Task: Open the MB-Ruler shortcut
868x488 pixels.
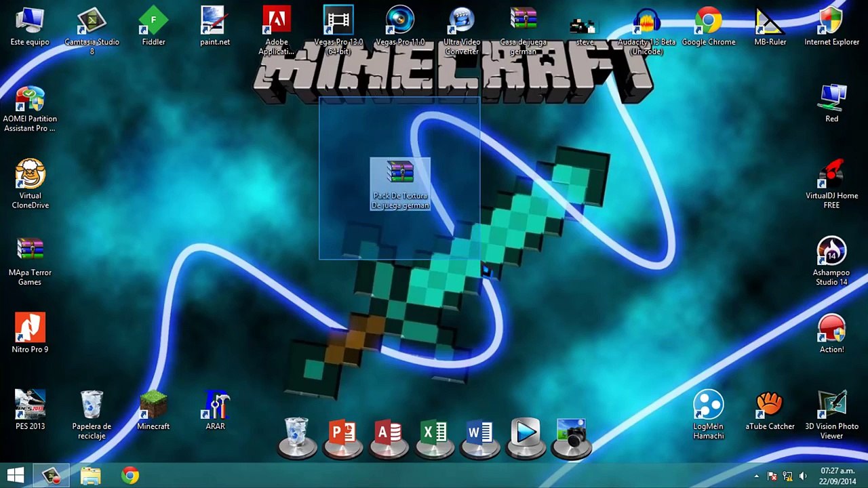Action: tap(770, 27)
